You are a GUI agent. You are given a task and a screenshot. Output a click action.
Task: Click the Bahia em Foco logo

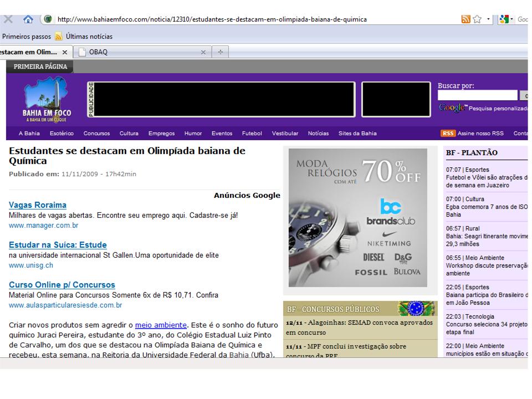coord(47,100)
